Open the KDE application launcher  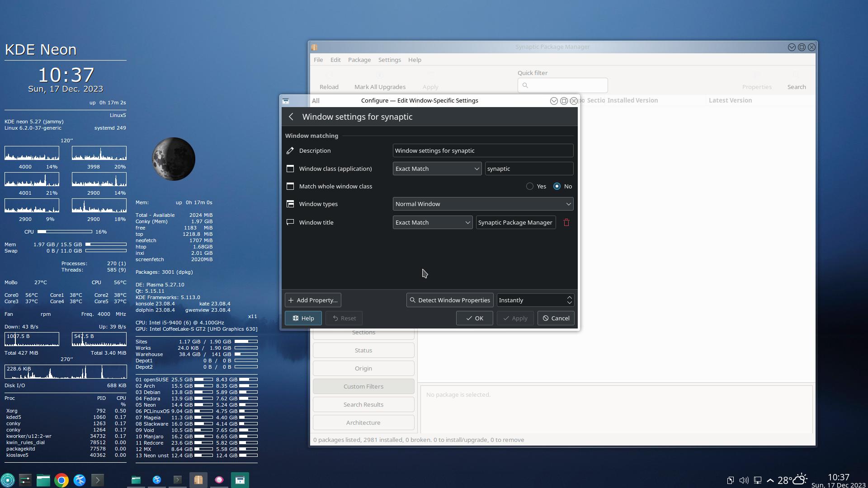(8, 480)
